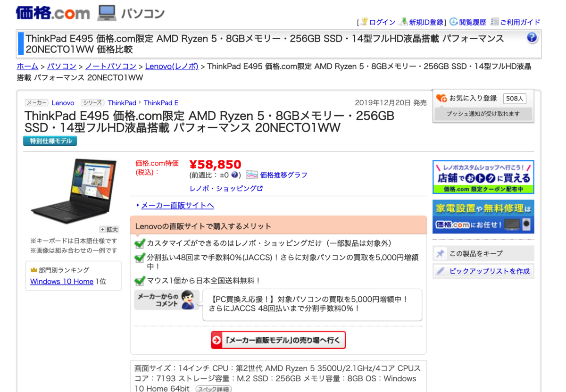
Task: Click the ThinkPad series link
Action: 122,103
